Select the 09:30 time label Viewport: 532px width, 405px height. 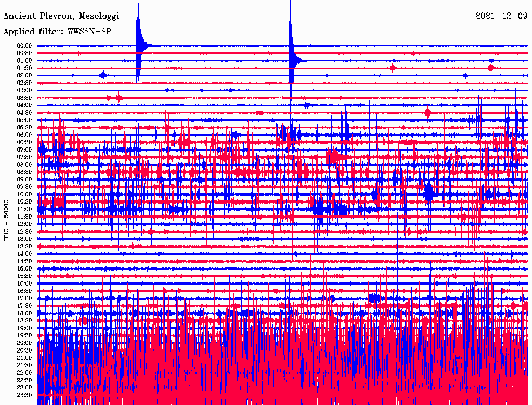(x=24, y=187)
